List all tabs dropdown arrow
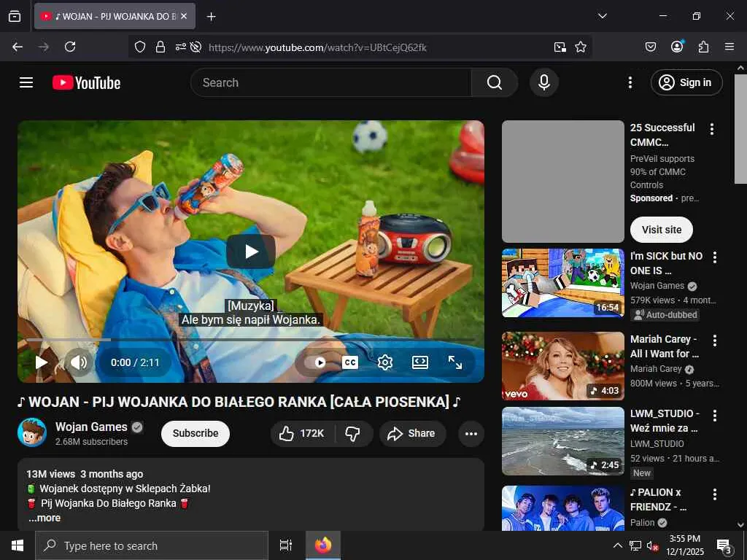The height and width of the screenshot is (560, 747). (602, 16)
